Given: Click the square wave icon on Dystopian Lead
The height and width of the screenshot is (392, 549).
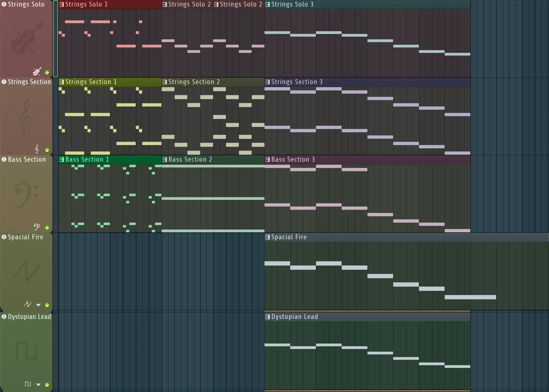Looking at the screenshot, I should point(28,384).
